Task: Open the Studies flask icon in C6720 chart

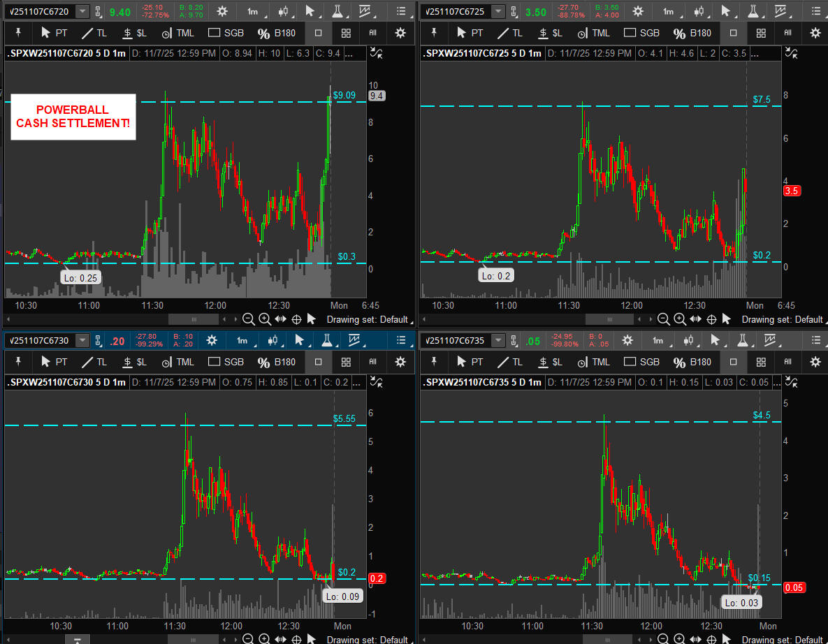Action: tap(337, 11)
